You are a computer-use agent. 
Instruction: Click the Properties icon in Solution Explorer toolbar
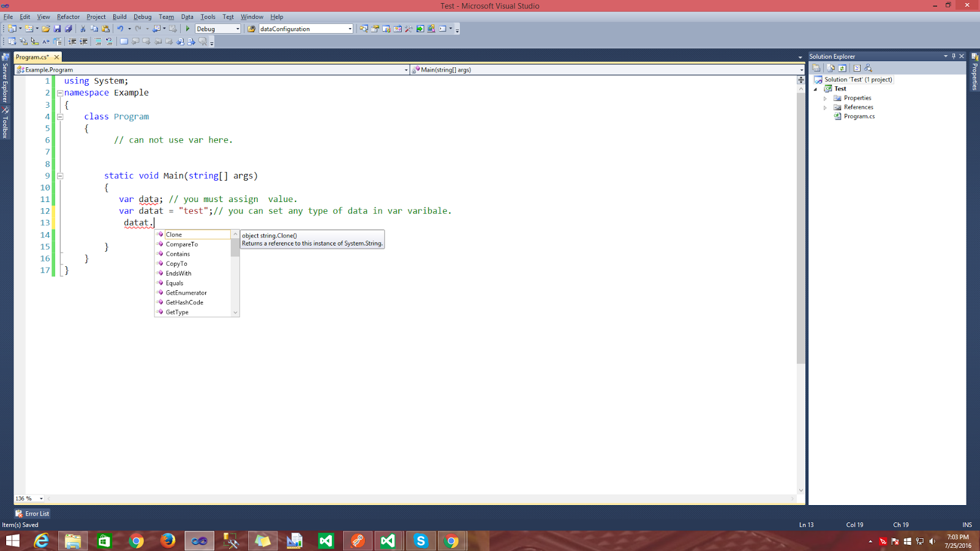(816, 68)
